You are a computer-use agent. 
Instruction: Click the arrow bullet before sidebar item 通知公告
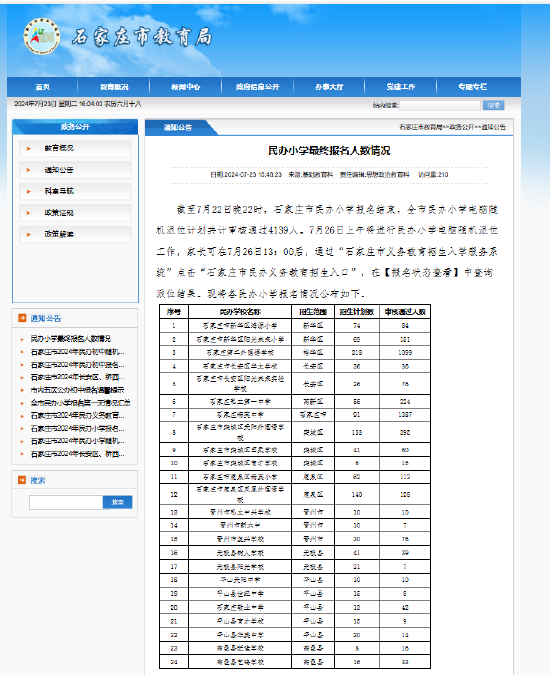point(29,170)
